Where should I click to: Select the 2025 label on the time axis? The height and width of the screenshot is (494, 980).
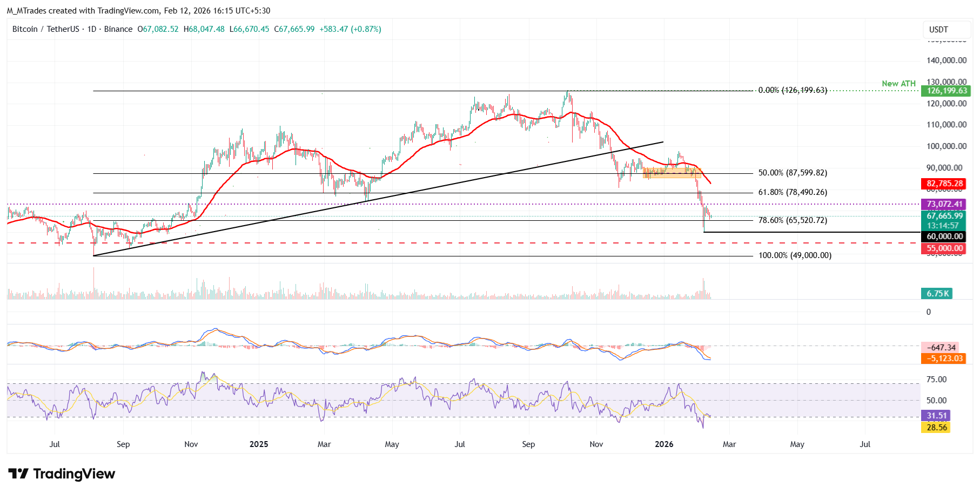click(259, 444)
